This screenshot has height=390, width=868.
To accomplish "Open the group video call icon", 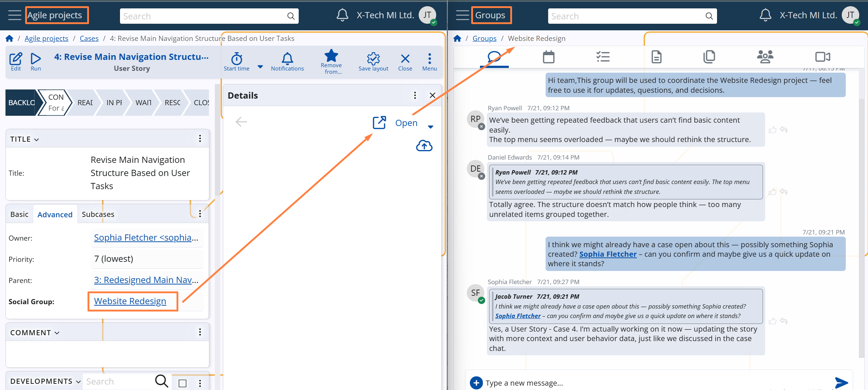I will (822, 57).
